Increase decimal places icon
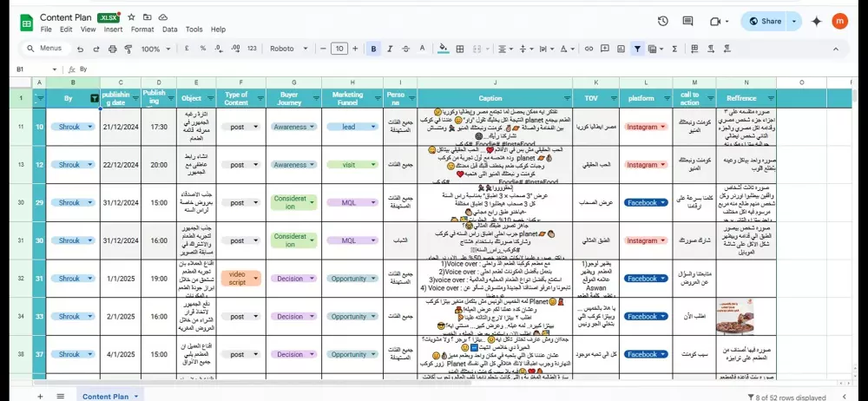The image size is (868, 401). 235,49
